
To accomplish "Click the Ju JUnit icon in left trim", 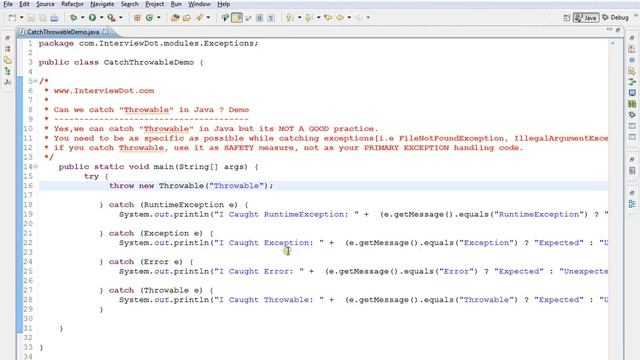I will click(7, 82).
